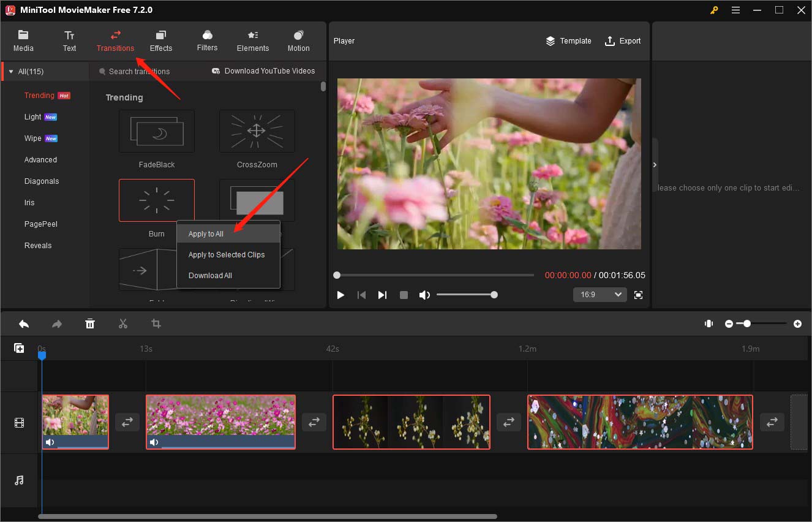Click the Crop tool icon
Image resolution: width=812 pixels, height=522 pixels.
click(156, 323)
